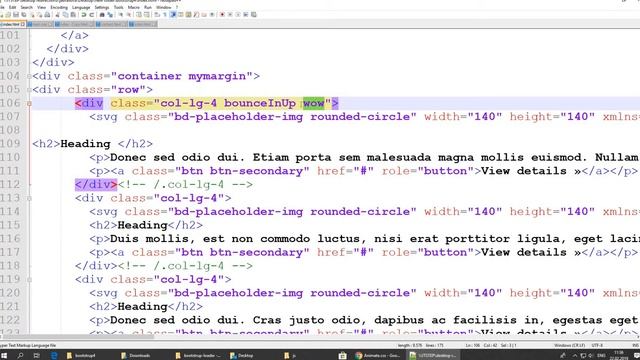
Task: Click the Zoom Out toolbar icon
Action: pos(129,15)
